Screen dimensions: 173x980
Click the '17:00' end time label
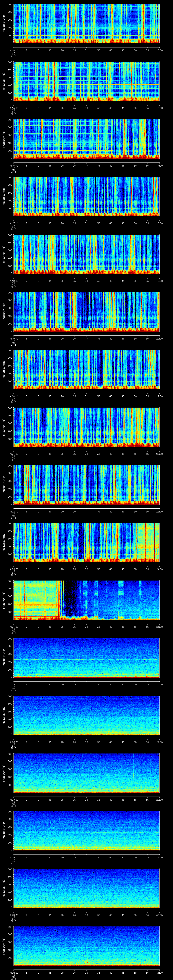tap(159, 166)
